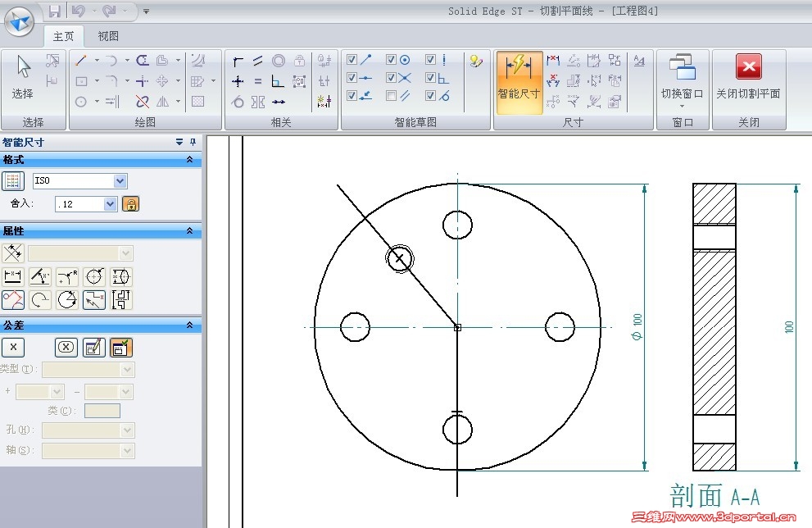The width and height of the screenshot is (812, 528).
Task: Click the rounding lock icon beside 舍入
Action: [131, 204]
